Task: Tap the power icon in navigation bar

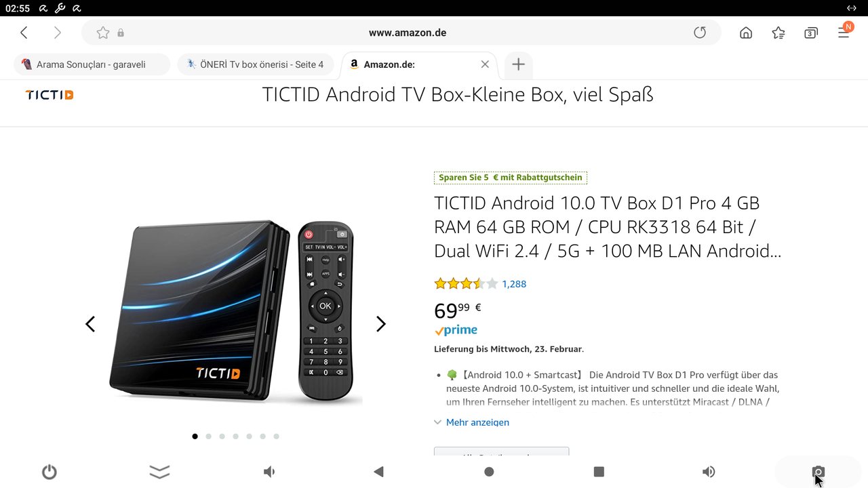Action: point(50,472)
